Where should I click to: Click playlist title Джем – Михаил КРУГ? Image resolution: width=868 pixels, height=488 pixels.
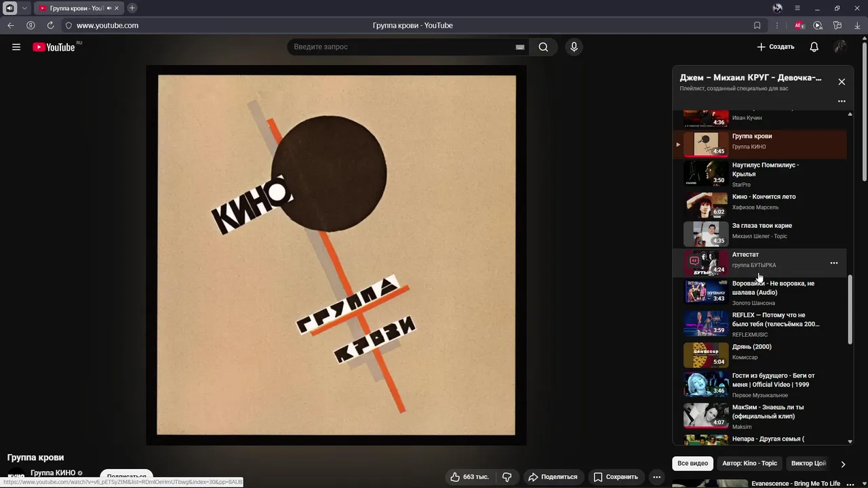[750, 78]
